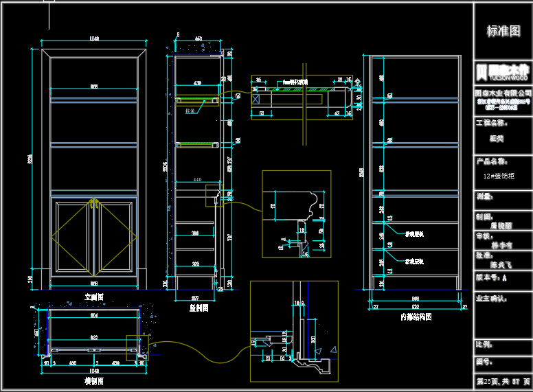The image size is (533, 392).
Task: Select the 横剖图 view label
Action: (x=93, y=380)
